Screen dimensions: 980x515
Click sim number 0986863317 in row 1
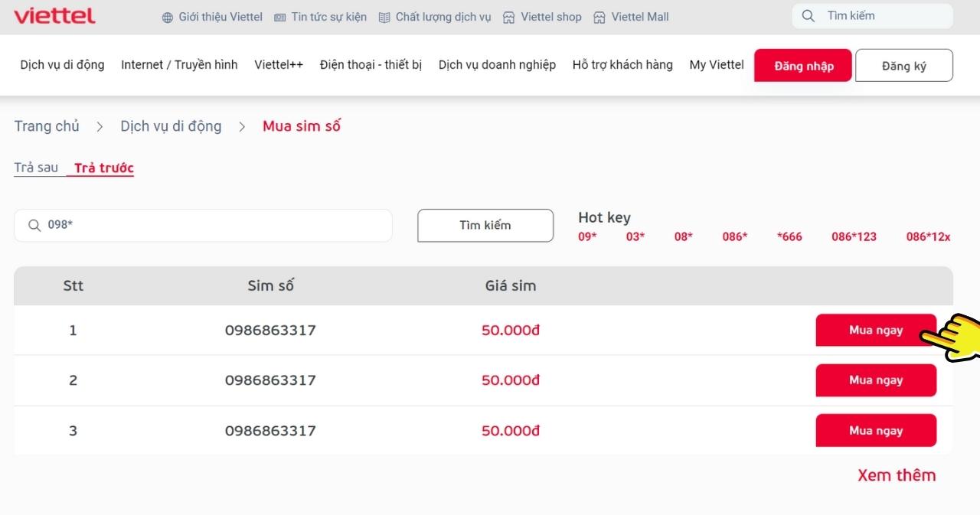click(x=270, y=331)
